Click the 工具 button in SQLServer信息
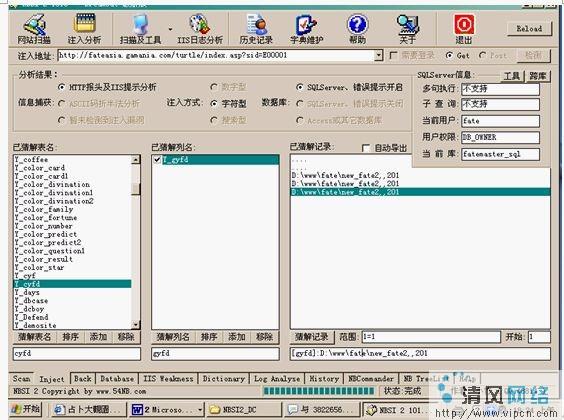The height and width of the screenshot is (420, 564). click(512, 76)
